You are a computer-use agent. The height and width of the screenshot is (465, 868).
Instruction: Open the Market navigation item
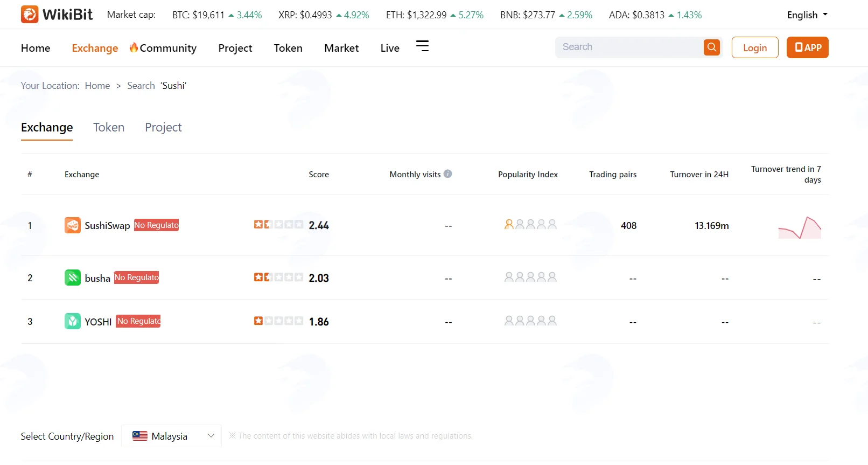coord(341,48)
